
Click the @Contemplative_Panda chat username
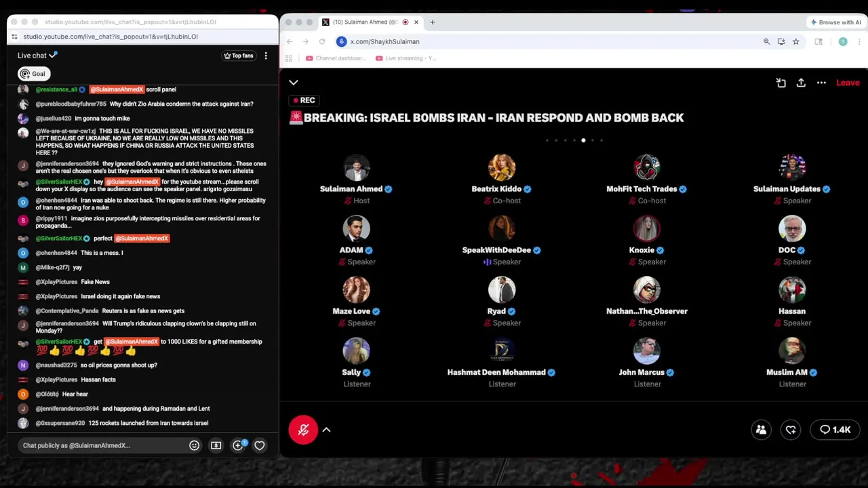[66, 310]
